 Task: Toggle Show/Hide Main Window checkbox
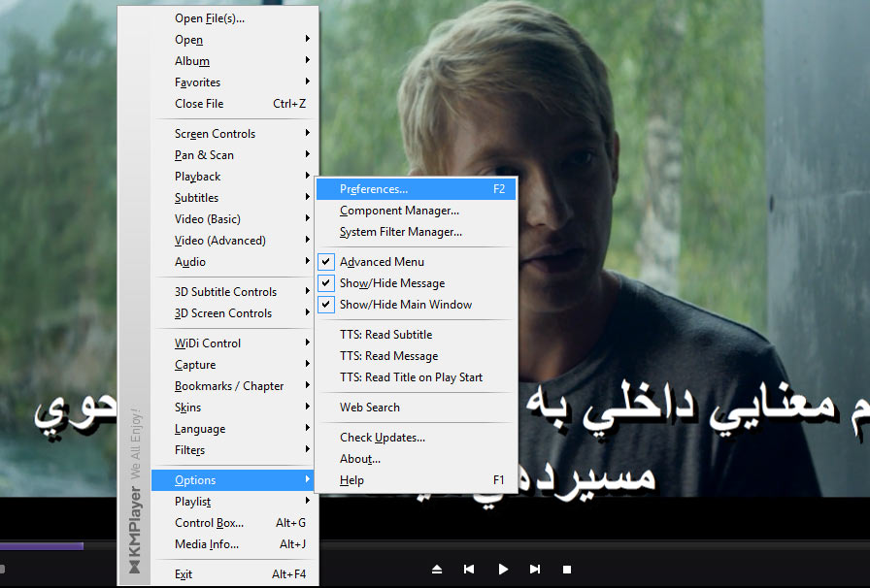tap(405, 305)
